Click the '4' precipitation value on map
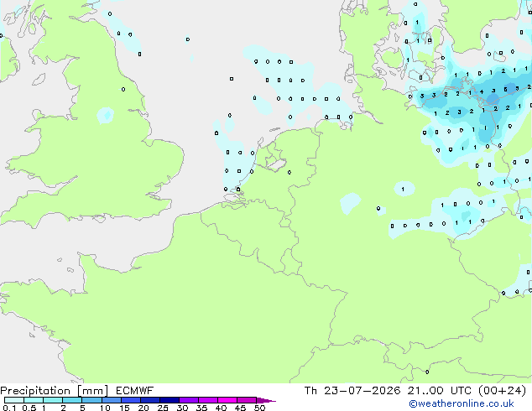Image resolution: width=532 pixels, height=411 pixels. click(482, 91)
